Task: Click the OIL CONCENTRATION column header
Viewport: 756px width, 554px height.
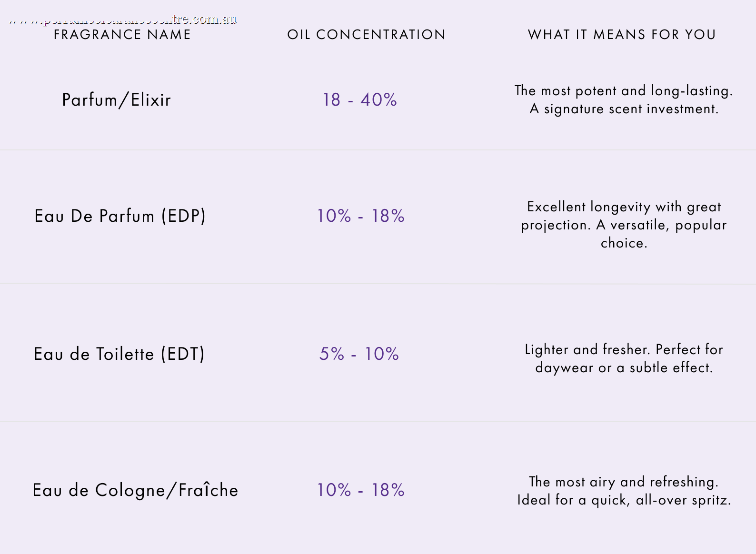Action: pyautogui.click(x=366, y=35)
